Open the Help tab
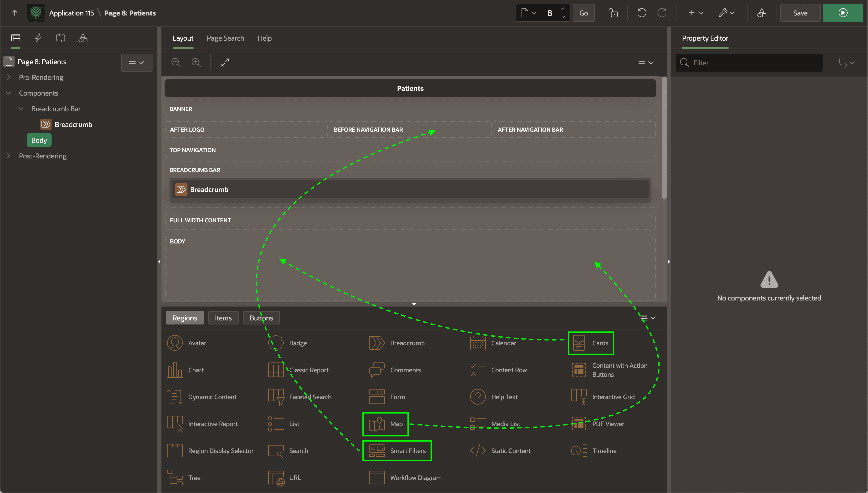Screen dimensions: 868x493 tap(265, 38)
